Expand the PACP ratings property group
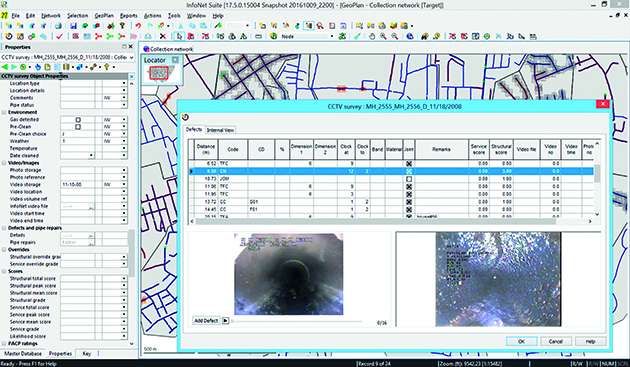Screen dimensions: 630x367 [4, 344]
